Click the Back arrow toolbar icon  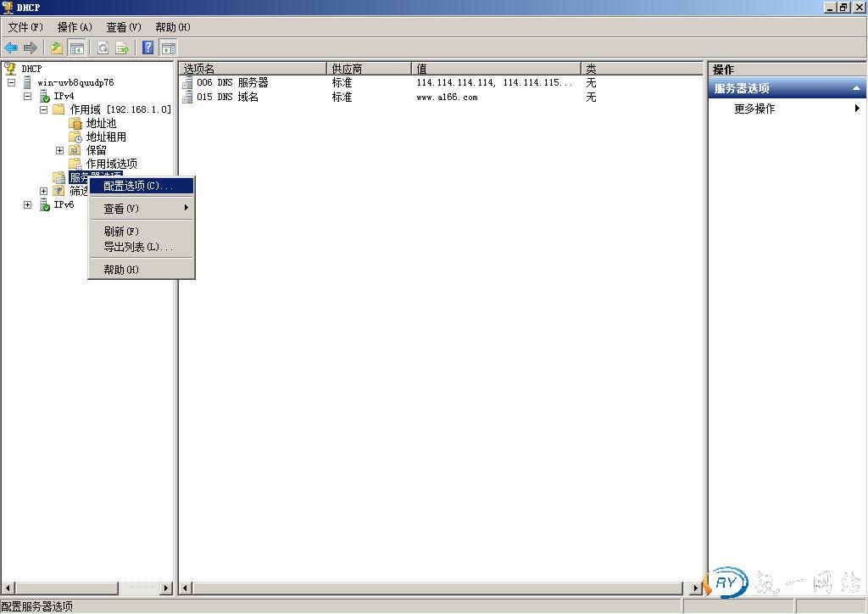pos(11,48)
